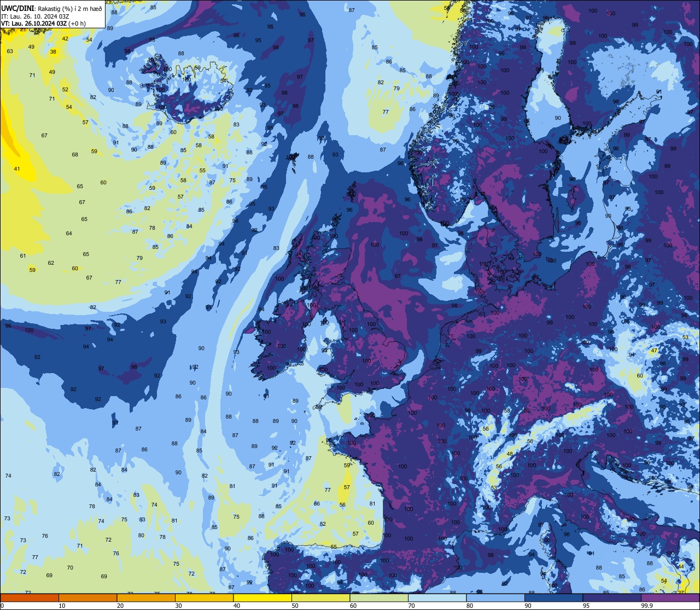
Task: Click the legend scale label "30"
Action: tap(179, 606)
